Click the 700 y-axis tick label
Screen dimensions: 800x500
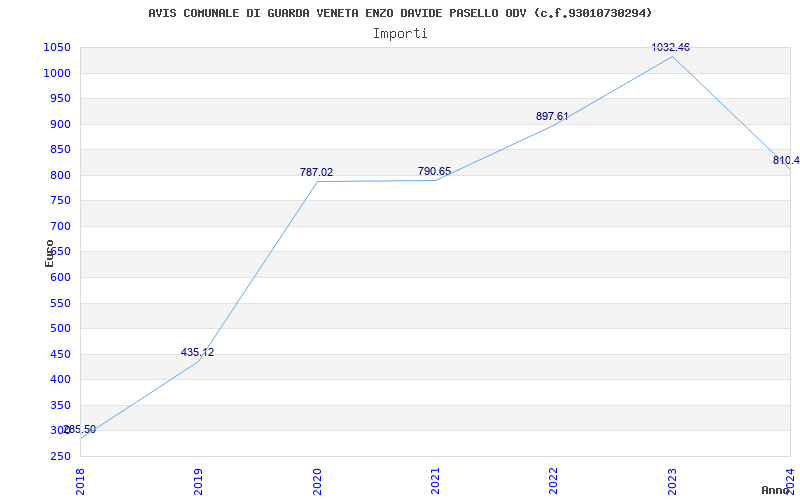point(60,227)
